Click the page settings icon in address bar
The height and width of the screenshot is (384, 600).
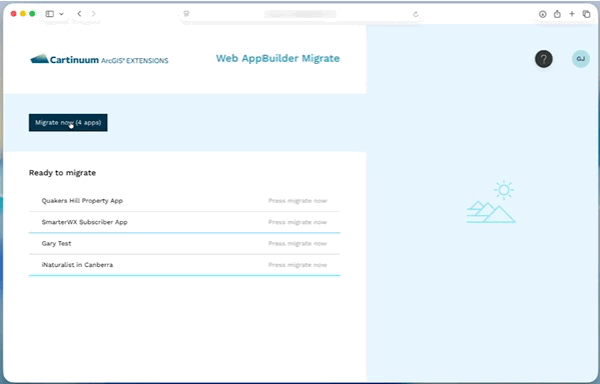[186, 14]
